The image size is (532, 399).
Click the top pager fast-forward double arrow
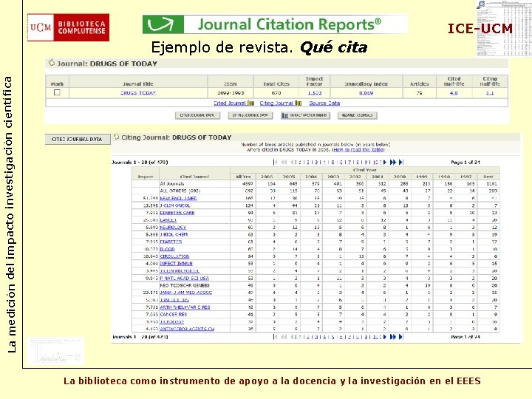pyautogui.click(x=393, y=162)
